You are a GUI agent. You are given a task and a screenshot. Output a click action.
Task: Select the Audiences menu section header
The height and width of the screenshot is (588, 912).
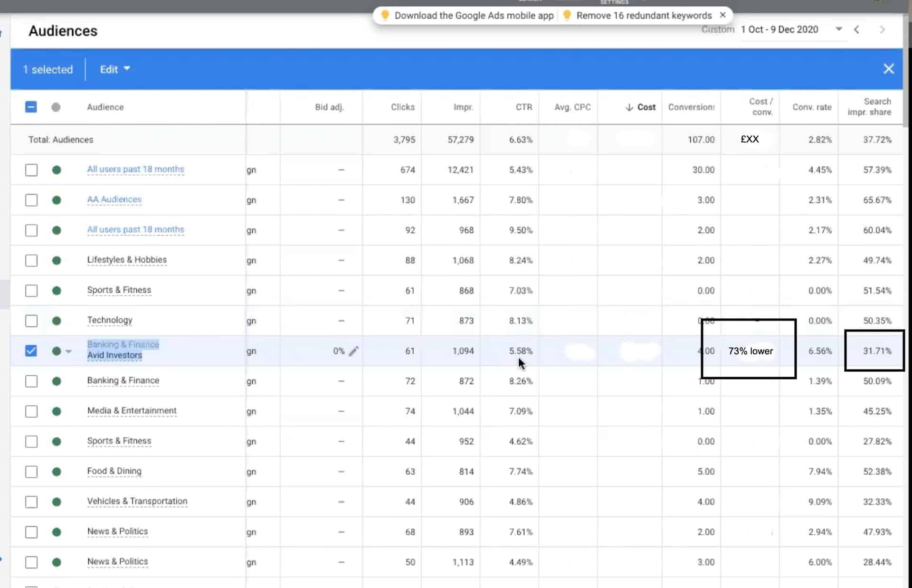click(x=62, y=30)
